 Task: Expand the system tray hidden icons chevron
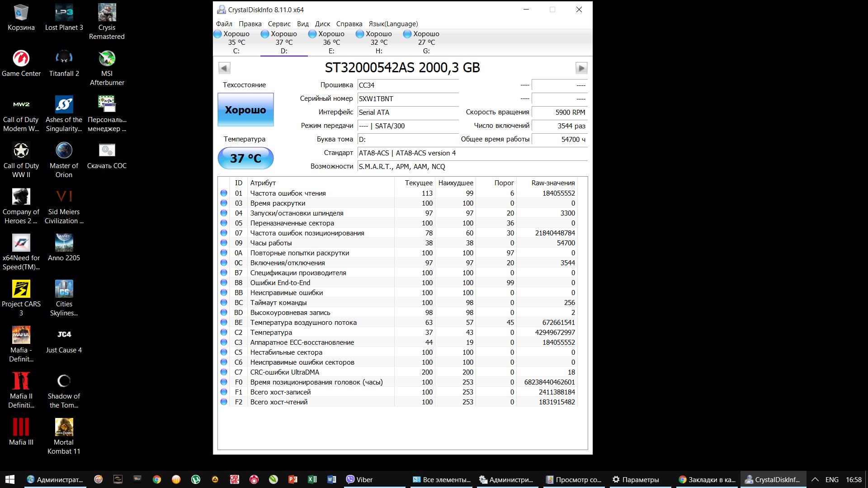[815, 479]
